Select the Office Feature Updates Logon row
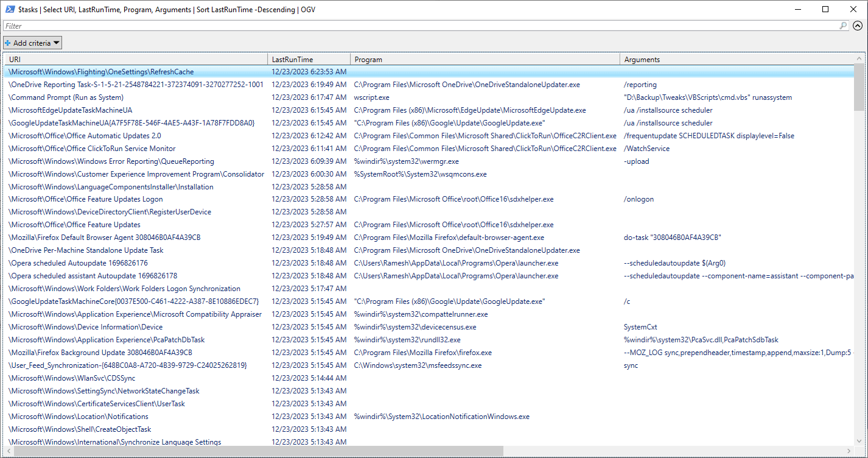This screenshot has width=868, height=458. (x=429, y=199)
